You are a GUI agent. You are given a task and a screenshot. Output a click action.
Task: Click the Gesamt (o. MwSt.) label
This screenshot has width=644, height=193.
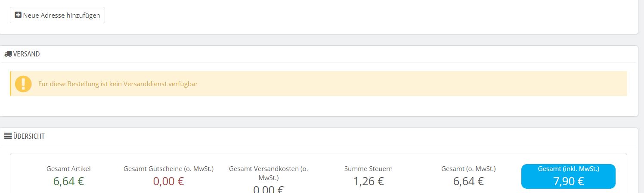point(468,169)
